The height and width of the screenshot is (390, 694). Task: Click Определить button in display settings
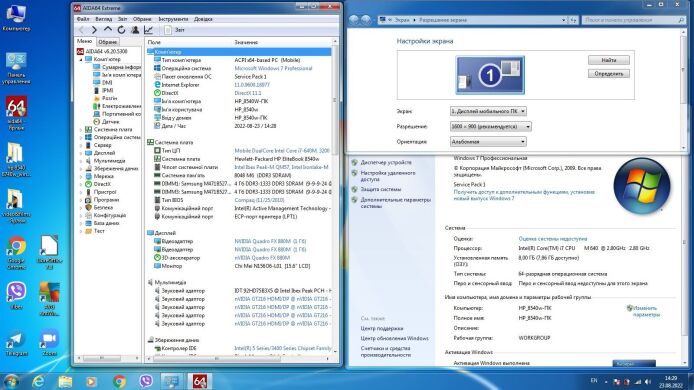pos(609,74)
